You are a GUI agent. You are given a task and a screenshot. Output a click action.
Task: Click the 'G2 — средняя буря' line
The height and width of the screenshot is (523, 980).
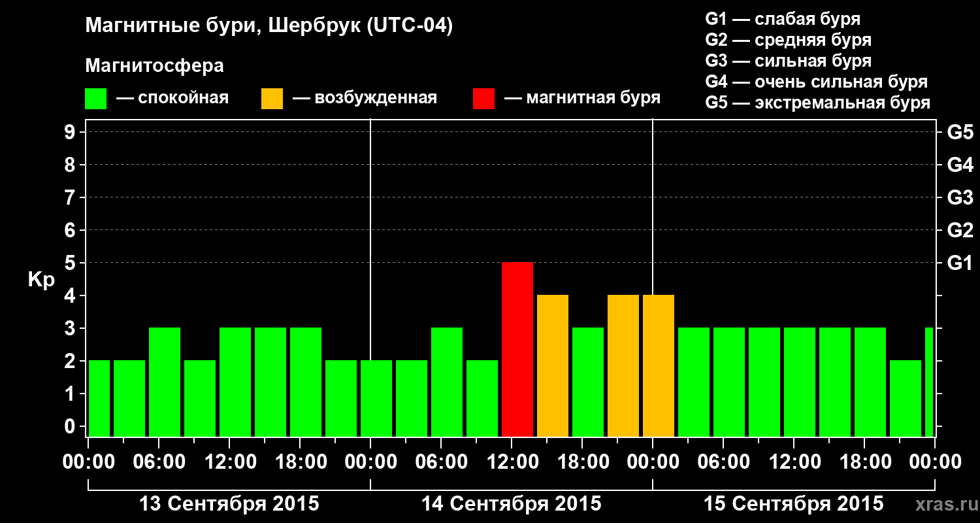[x=789, y=40]
